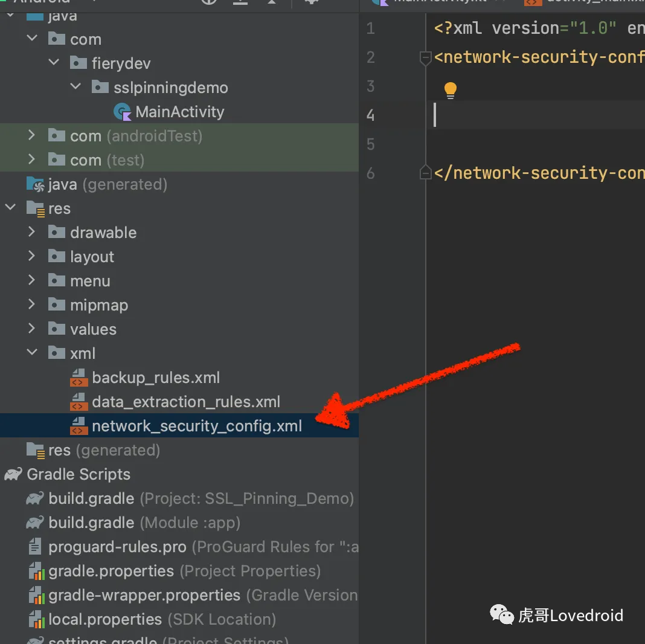This screenshot has height=644, width=645.
Task: Click the project build.gradle elephant icon
Action: [x=35, y=498]
